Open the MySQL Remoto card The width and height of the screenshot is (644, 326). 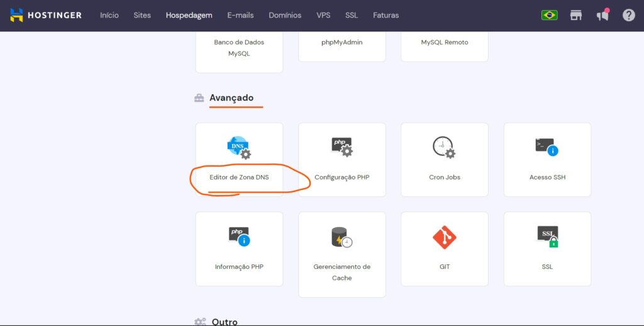point(445,43)
